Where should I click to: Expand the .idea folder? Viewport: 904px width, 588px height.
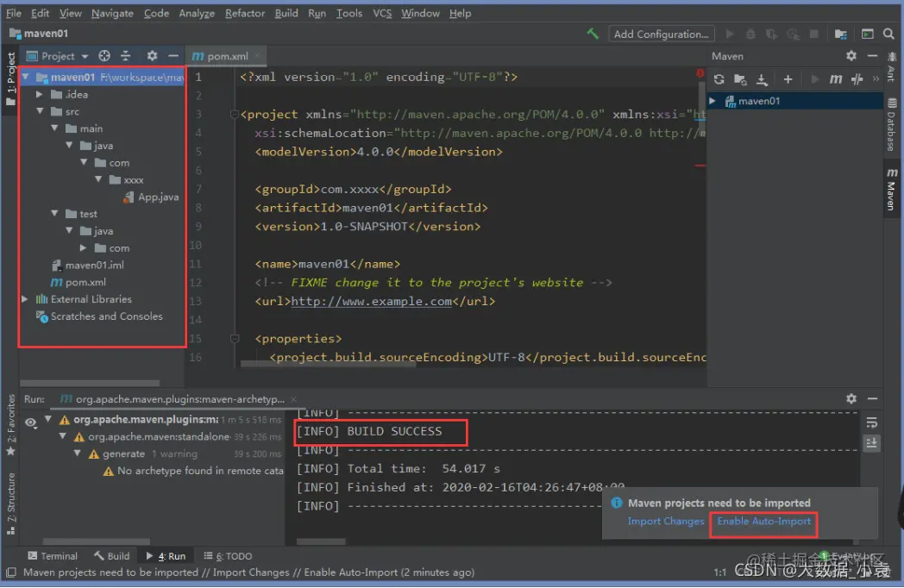click(x=40, y=94)
